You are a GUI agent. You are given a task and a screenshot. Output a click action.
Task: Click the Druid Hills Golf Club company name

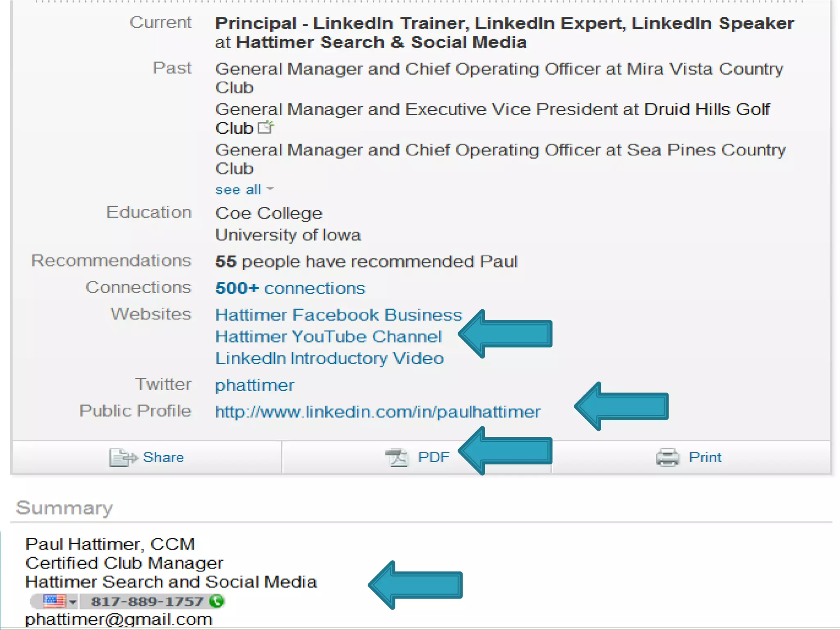click(x=707, y=110)
